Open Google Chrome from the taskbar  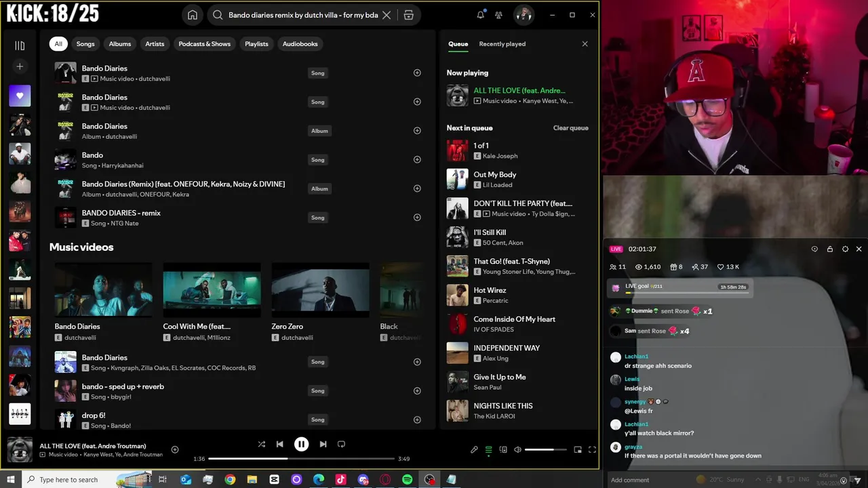(x=230, y=479)
